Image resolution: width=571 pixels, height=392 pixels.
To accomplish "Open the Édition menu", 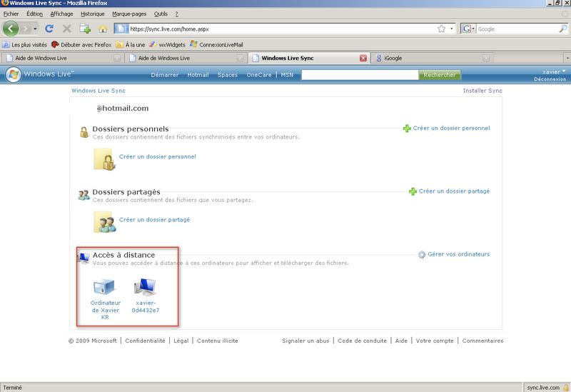I will [34, 14].
